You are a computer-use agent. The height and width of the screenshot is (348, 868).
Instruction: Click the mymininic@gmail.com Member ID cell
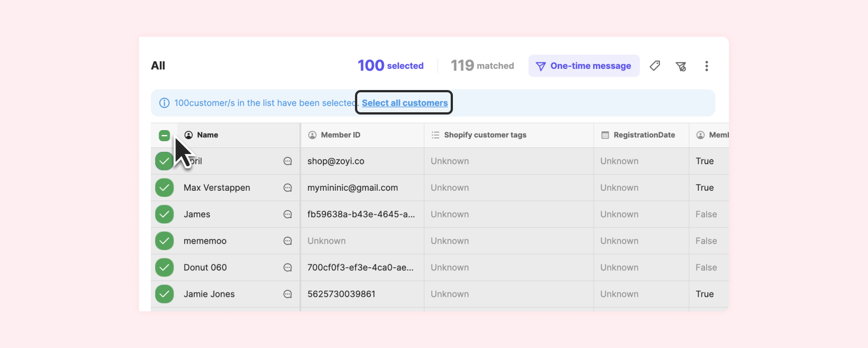(x=352, y=188)
